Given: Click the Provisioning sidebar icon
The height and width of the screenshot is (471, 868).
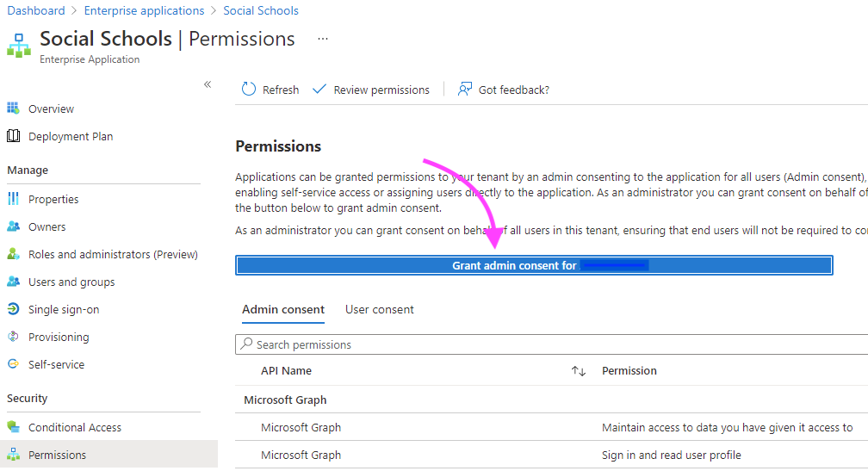Looking at the screenshot, I should point(13,338).
